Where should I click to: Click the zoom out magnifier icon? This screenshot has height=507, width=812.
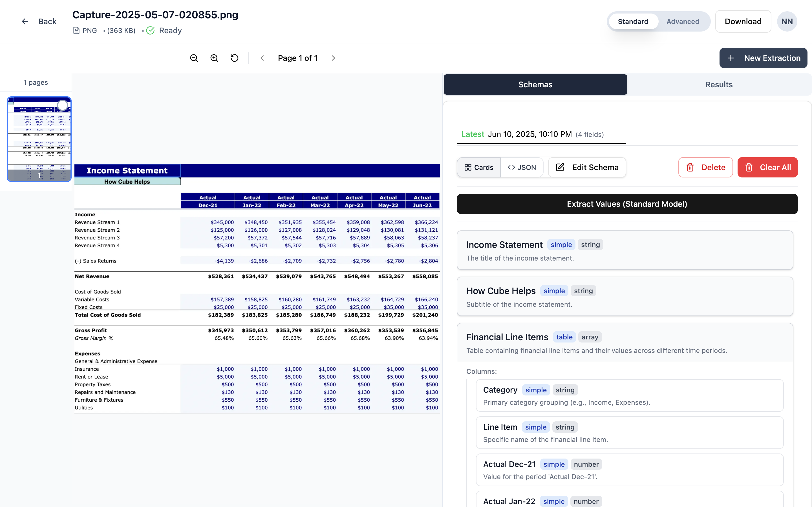click(194, 58)
